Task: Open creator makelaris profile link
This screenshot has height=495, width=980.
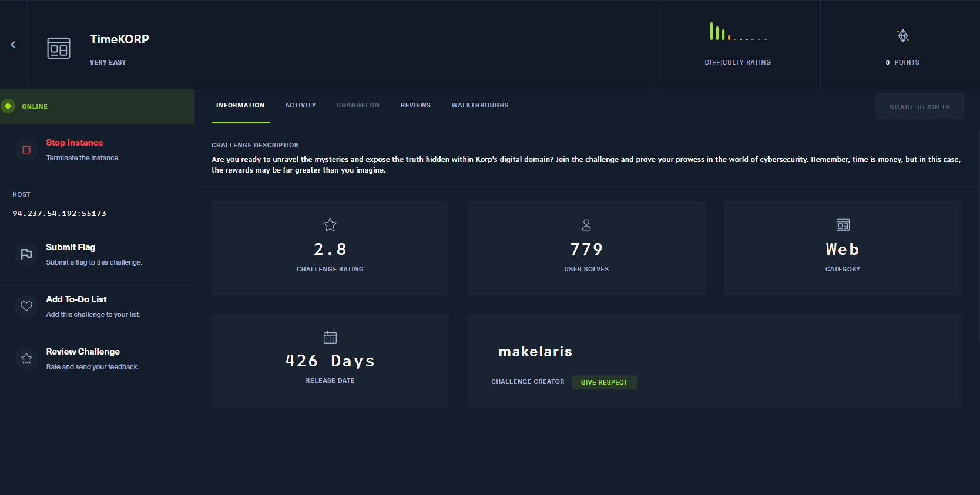Action: click(535, 352)
